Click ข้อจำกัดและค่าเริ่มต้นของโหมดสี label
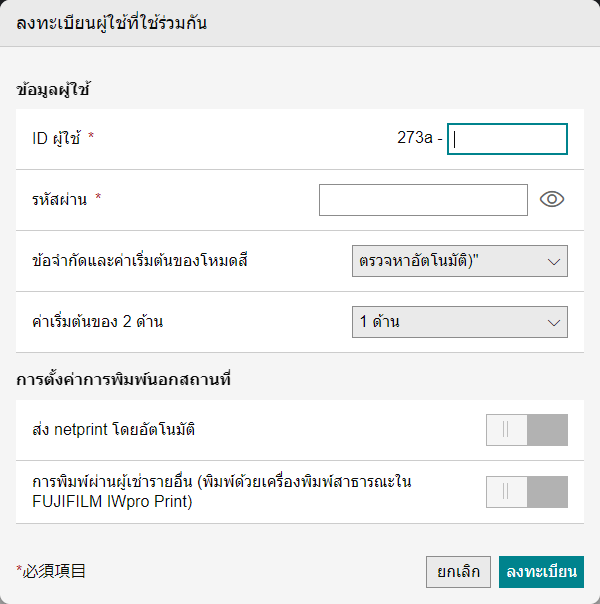 140,261
